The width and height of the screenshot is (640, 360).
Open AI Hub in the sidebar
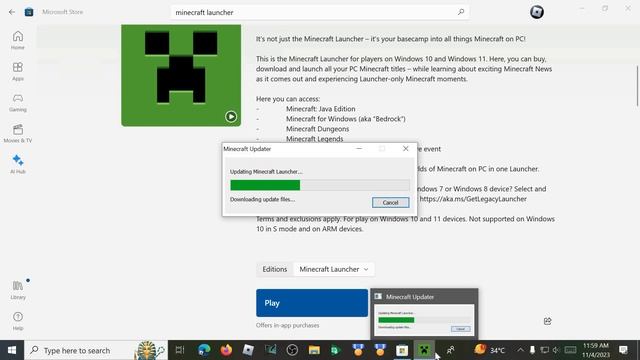[18, 164]
